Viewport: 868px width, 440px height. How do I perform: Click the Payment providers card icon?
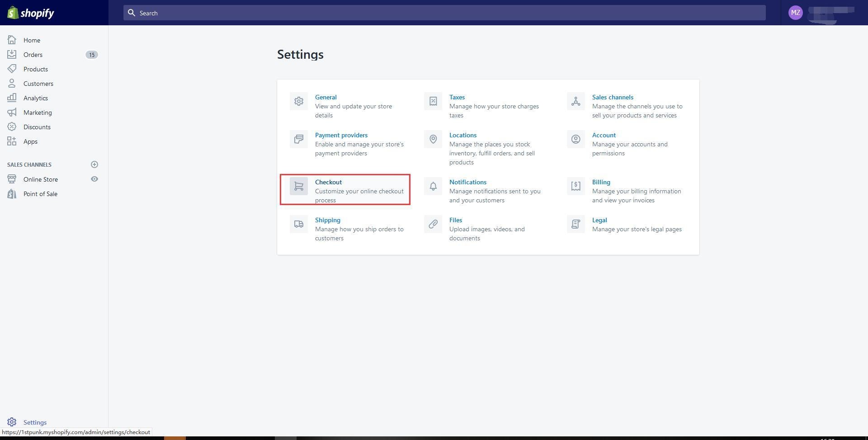[x=299, y=139]
